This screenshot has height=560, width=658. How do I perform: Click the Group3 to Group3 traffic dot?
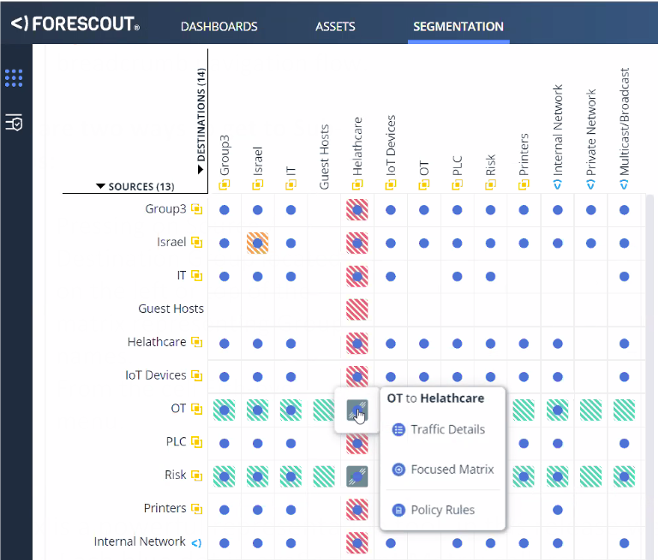tap(224, 210)
